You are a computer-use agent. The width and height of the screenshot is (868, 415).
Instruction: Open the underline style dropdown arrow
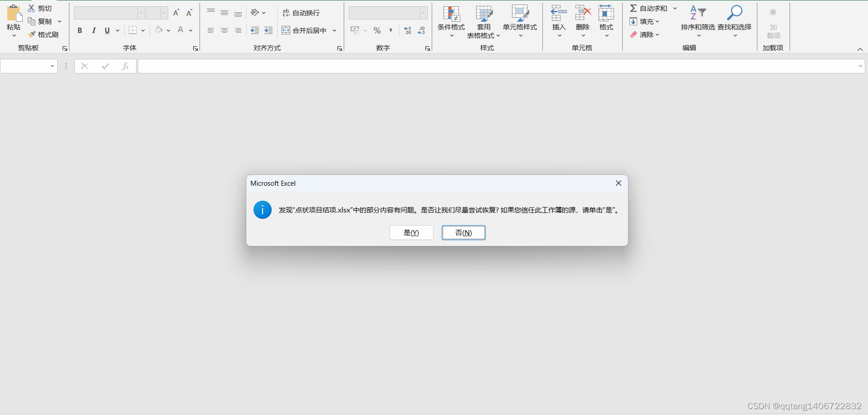coord(118,30)
